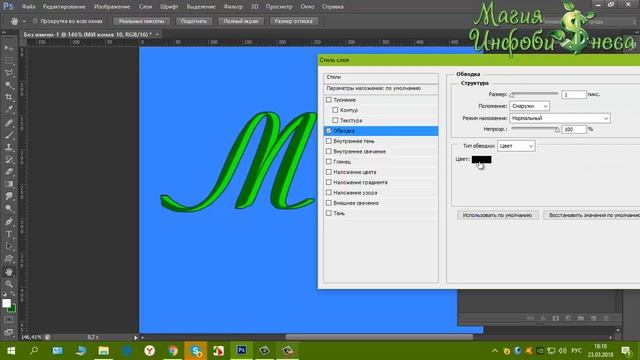
Task: Open Chrome from the taskbar
Action: click(x=173, y=351)
